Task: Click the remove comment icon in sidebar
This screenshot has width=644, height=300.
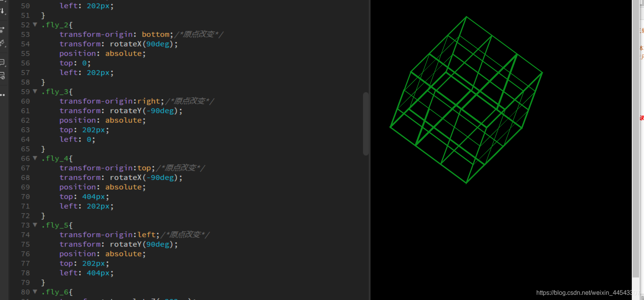Action: tap(2, 76)
